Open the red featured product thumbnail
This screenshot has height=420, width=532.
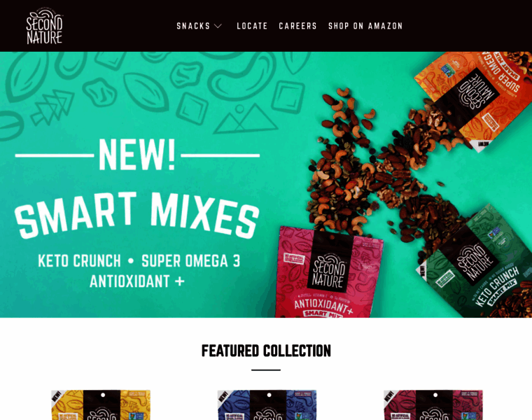[x=433, y=405]
